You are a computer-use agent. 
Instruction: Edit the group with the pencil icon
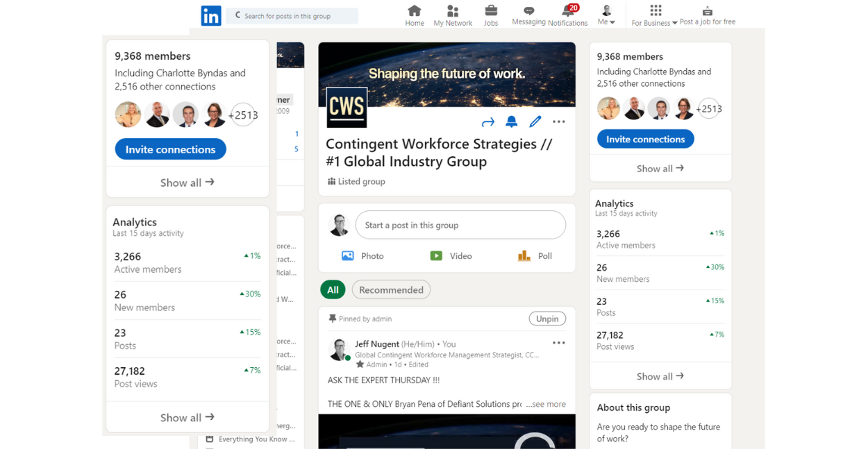535,121
